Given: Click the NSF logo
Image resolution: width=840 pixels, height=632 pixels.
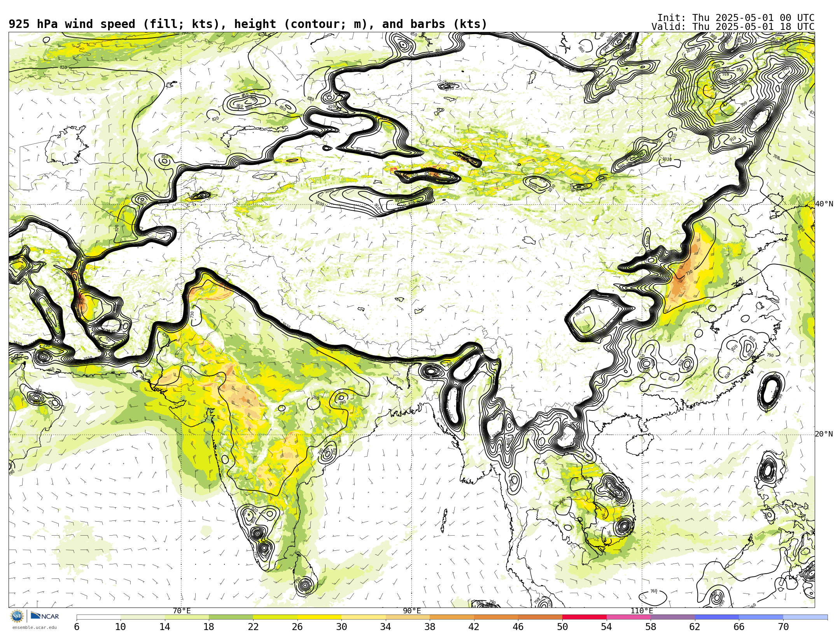Looking at the screenshot, I should click(17, 616).
